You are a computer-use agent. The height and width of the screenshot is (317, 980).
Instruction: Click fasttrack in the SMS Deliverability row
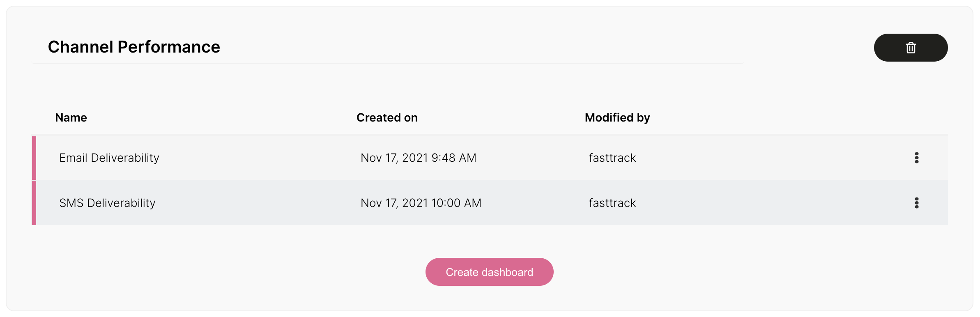click(x=612, y=203)
